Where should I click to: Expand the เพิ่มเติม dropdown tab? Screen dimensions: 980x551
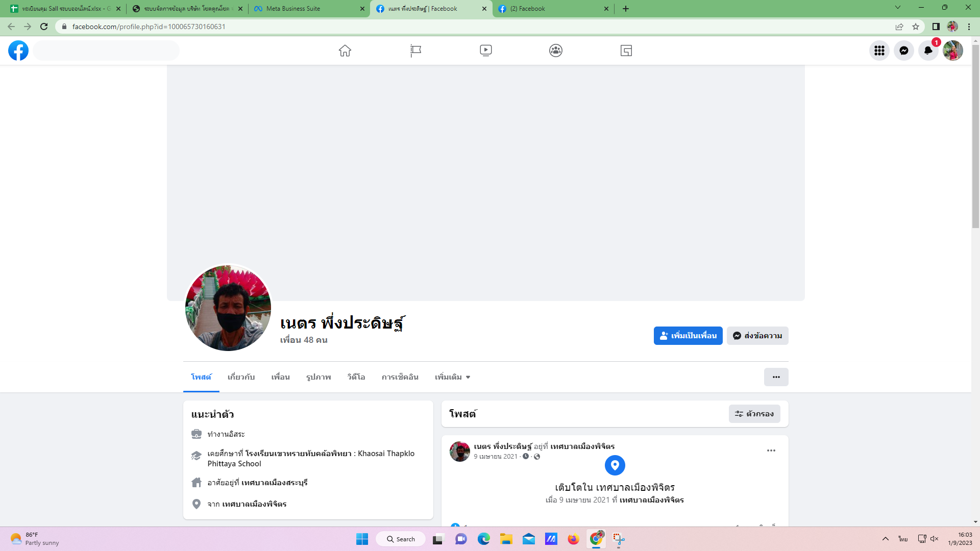pyautogui.click(x=452, y=377)
